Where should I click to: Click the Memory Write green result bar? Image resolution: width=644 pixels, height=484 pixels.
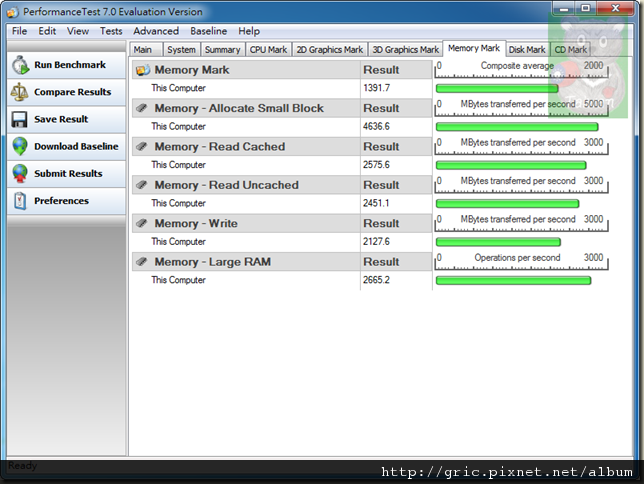click(x=498, y=242)
